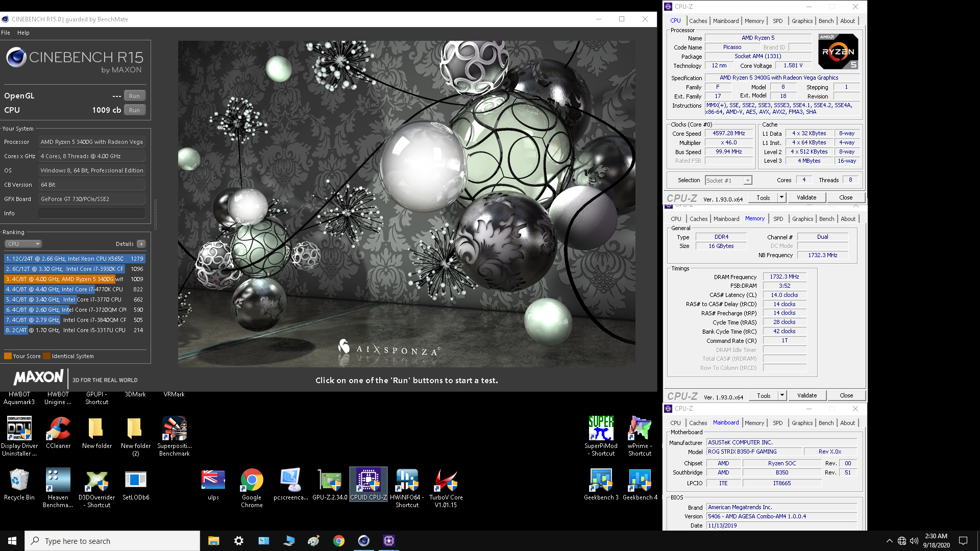The height and width of the screenshot is (551, 980).
Task: Select ranking row Intel Core i5-3317U
Action: point(75,330)
